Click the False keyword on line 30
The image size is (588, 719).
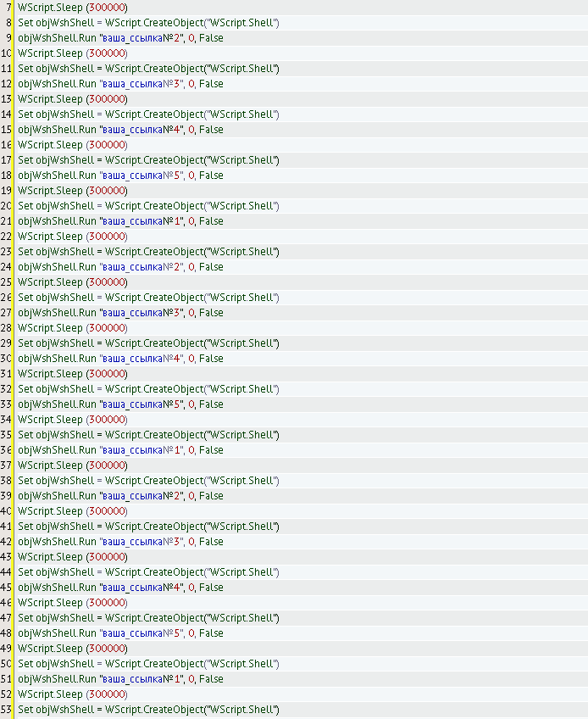coord(211,358)
